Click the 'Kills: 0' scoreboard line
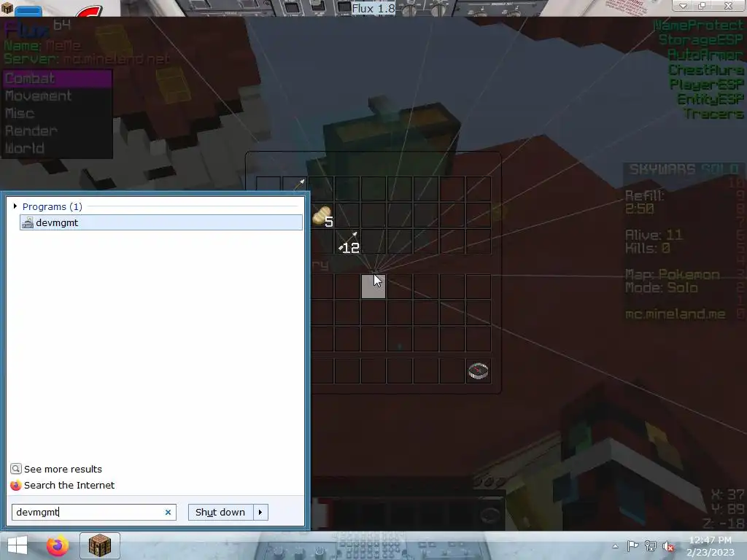 pos(648,248)
